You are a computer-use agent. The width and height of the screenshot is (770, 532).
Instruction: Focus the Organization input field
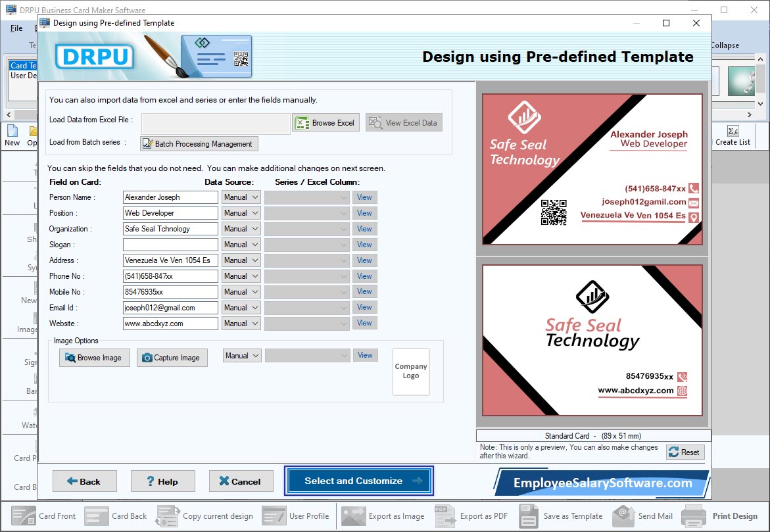(170, 229)
